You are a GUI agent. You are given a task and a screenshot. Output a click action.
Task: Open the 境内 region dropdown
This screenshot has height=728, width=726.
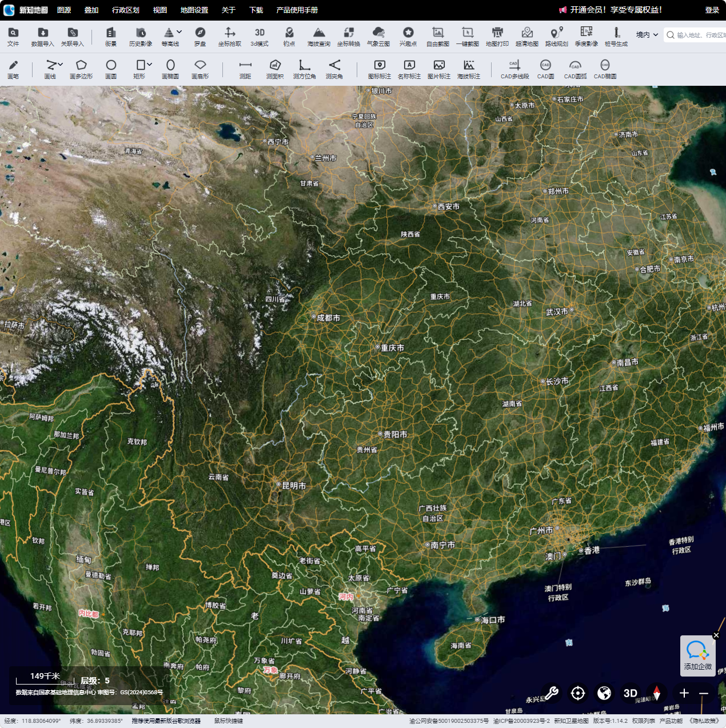(x=647, y=35)
